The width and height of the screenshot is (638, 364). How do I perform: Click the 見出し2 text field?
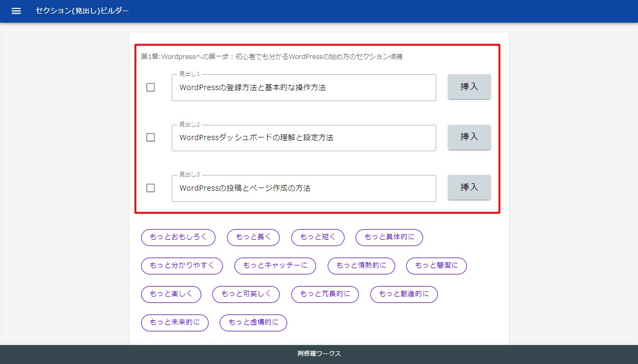[304, 137]
